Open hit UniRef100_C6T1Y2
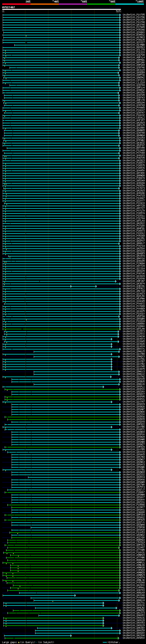This screenshot has height=644, width=146. 134,80
